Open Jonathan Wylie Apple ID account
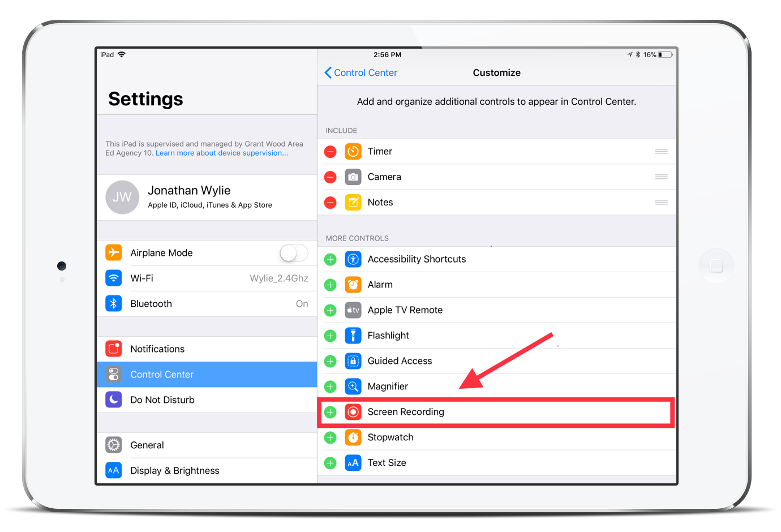Viewport: 781px width, 532px height. (x=207, y=198)
